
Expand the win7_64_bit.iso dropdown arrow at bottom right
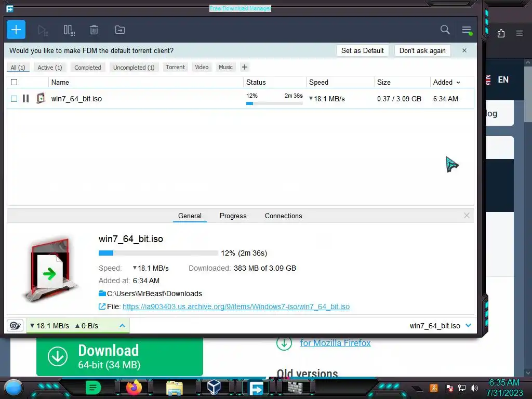click(x=469, y=326)
